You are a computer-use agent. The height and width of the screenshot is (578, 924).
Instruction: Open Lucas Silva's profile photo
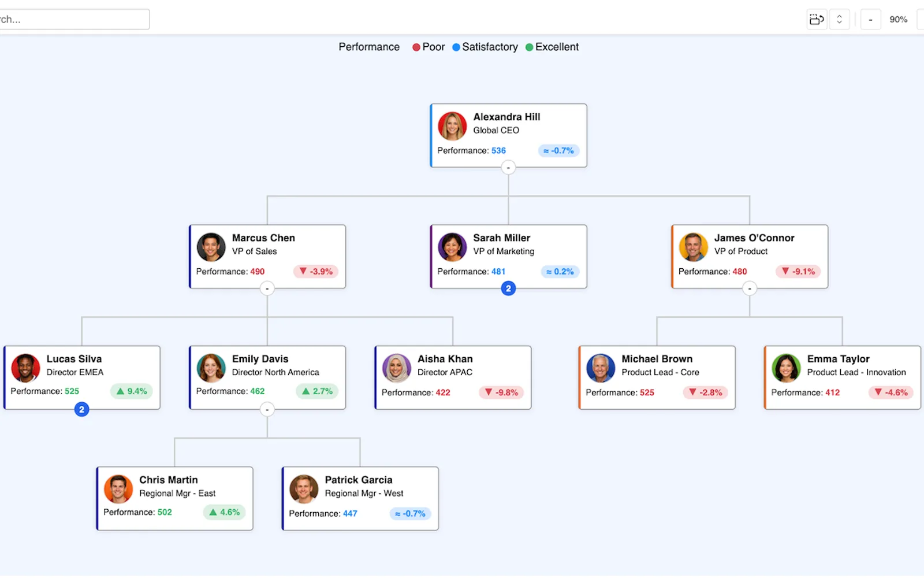point(25,368)
